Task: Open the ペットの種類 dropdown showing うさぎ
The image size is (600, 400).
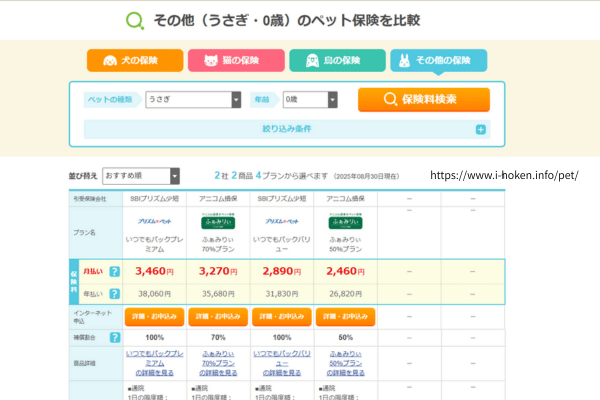Action: coord(193,100)
